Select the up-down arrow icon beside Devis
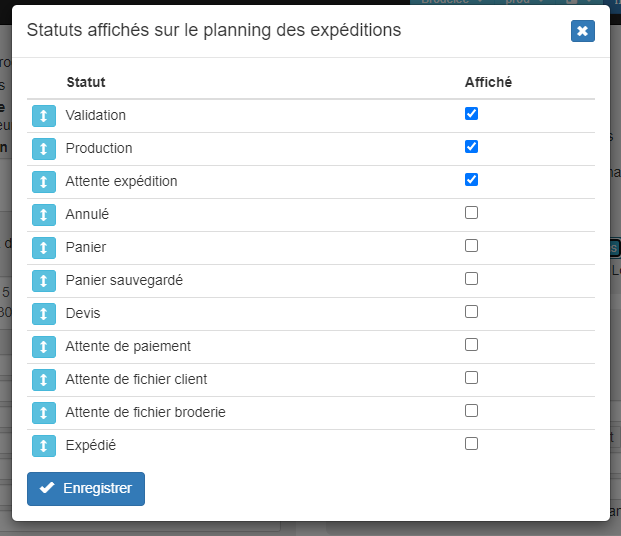 [44, 314]
